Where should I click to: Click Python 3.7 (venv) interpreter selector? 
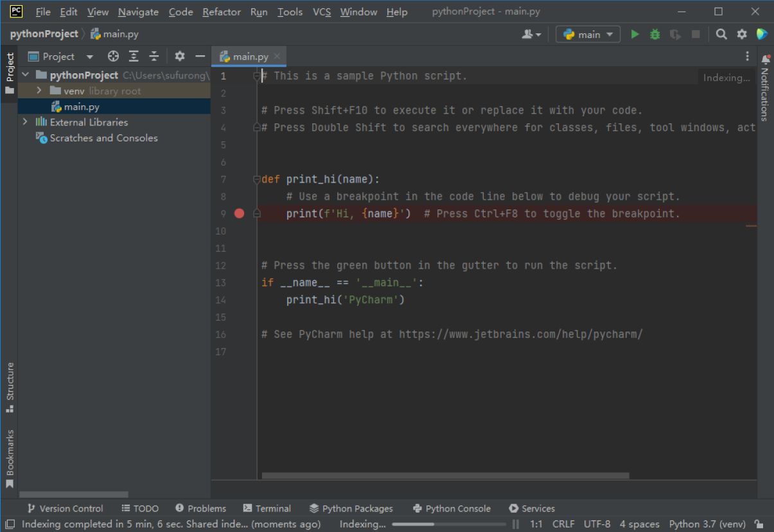707,524
